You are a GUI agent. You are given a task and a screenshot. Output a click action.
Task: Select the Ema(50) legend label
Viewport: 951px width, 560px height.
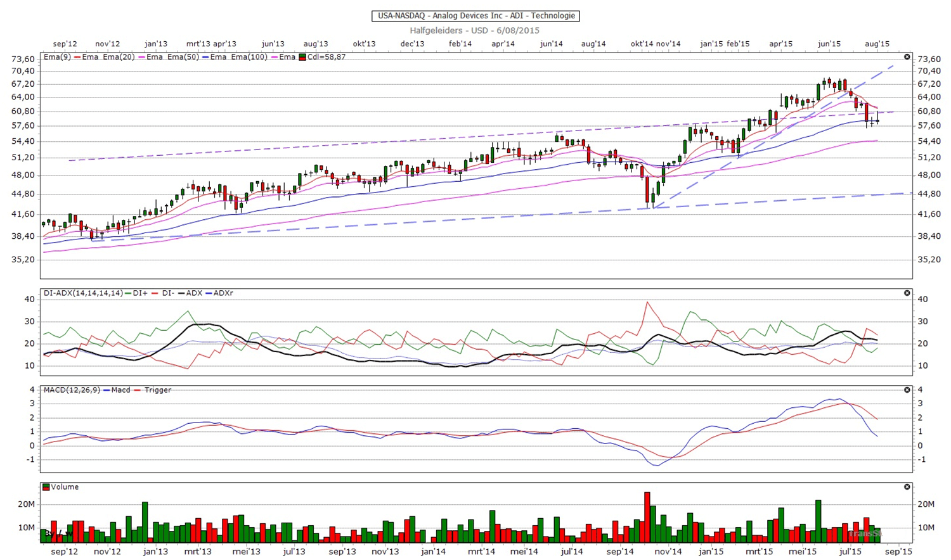point(184,57)
